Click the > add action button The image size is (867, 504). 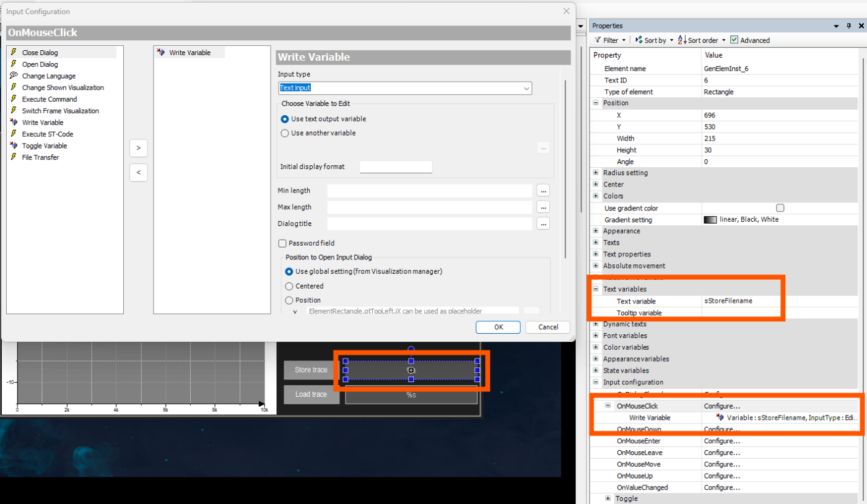tap(138, 148)
